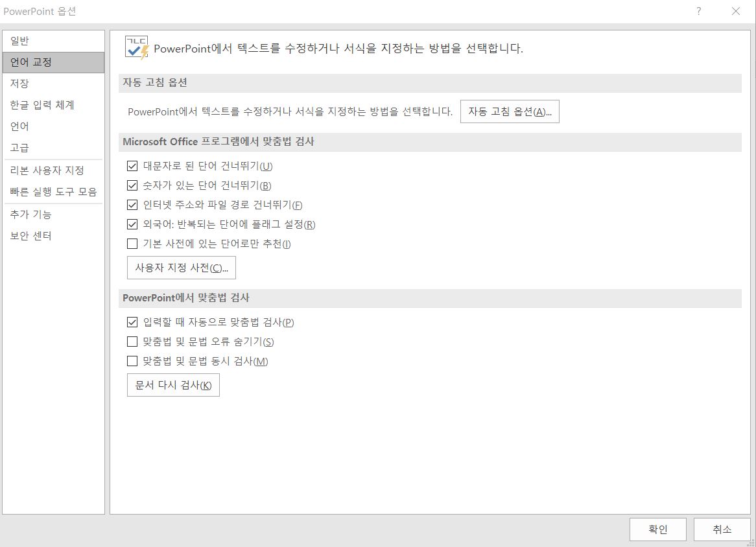Click the 사용자 지정 사전 button

point(182,268)
